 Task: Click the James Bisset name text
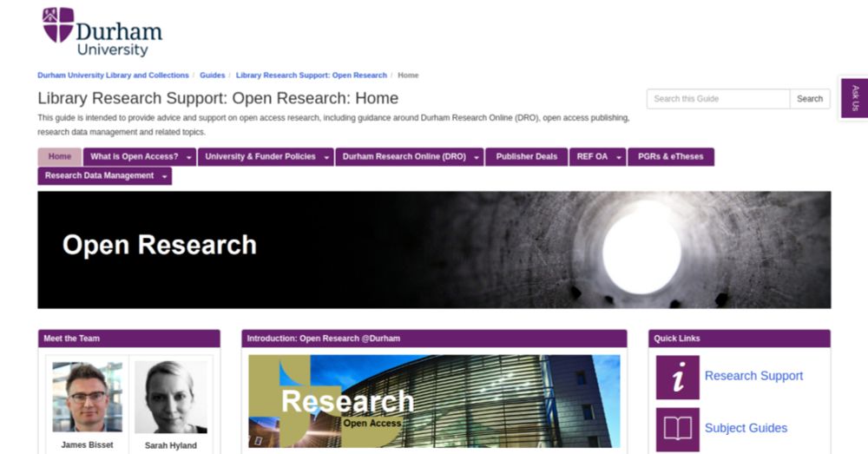87,444
